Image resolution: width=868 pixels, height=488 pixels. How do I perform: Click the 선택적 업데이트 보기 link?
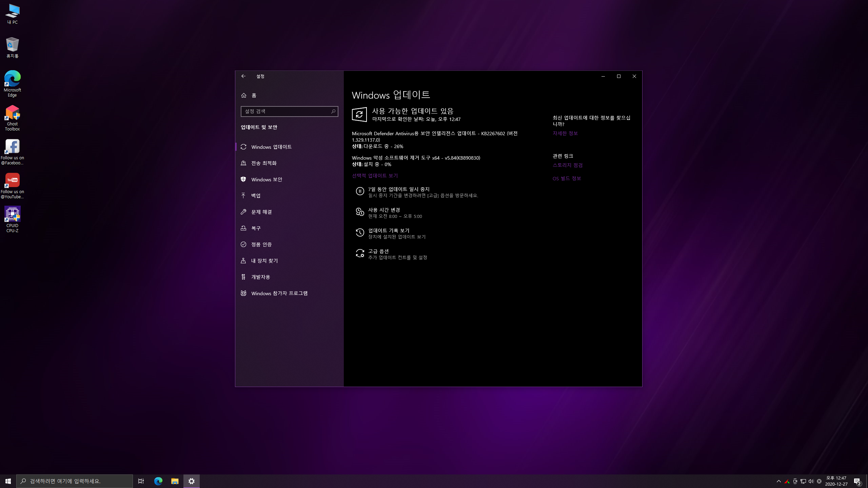(375, 176)
